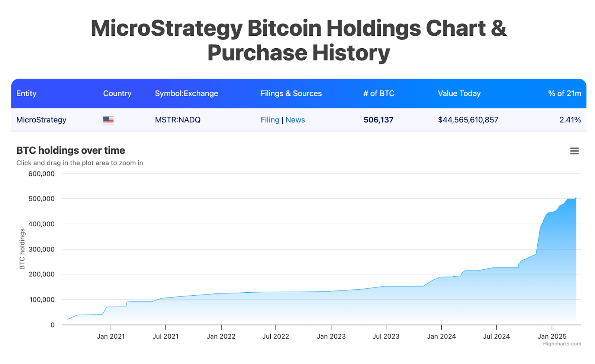Screen dimensions: 595x364
Task: Click the Jan 2025 axis label
Action: pyautogui.click(x=552, y=337)
